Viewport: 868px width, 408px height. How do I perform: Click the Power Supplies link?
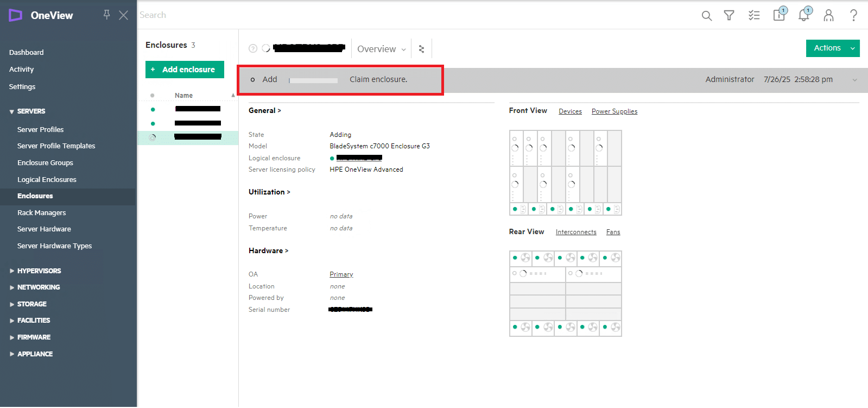(x=614, y=111)
